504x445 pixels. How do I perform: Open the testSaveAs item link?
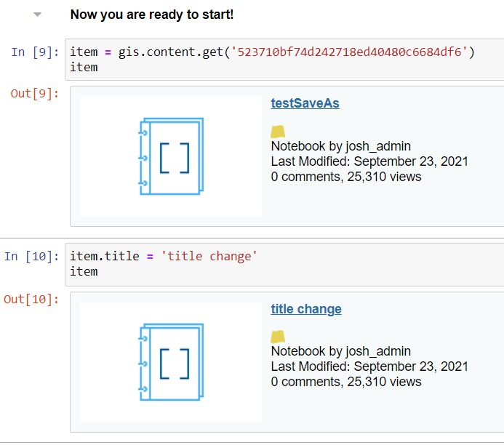(305, 103)
